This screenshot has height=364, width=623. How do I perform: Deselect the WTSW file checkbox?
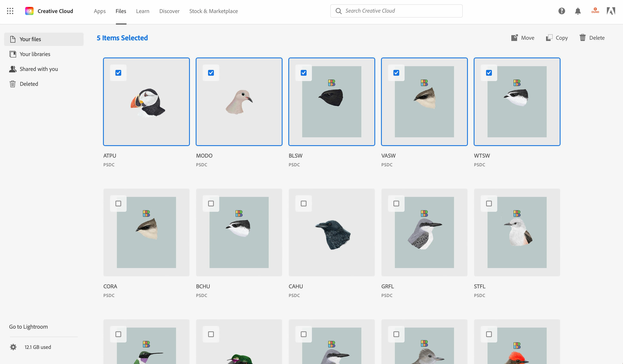pyautogui.click(x=489, y=73)
